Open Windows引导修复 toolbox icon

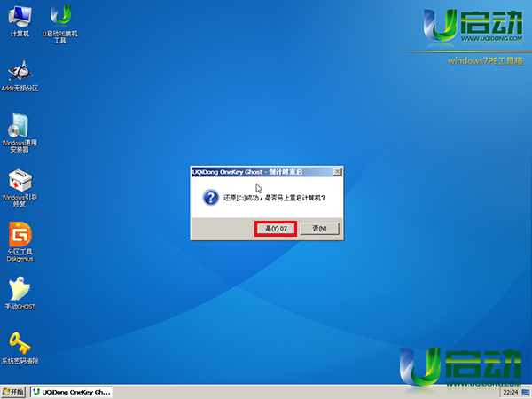20,188
